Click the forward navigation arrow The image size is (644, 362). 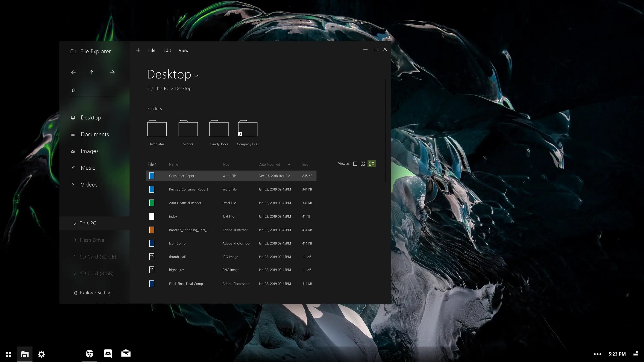click(112, 72)
